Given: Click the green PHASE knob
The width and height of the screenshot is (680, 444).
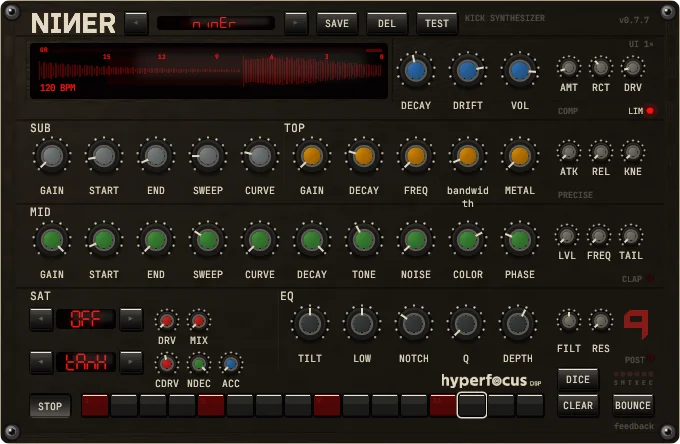Looking at the screenshot, I should click(x=520, y=240).
